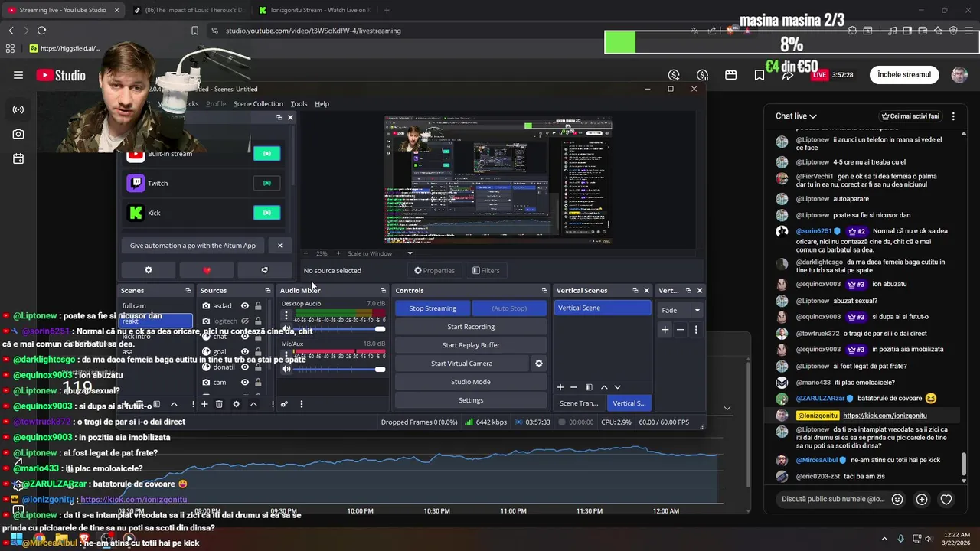This screenshot has height=551, width=980.
Task: Open the Aitum dock gear settings button
Action: (149, 270)
